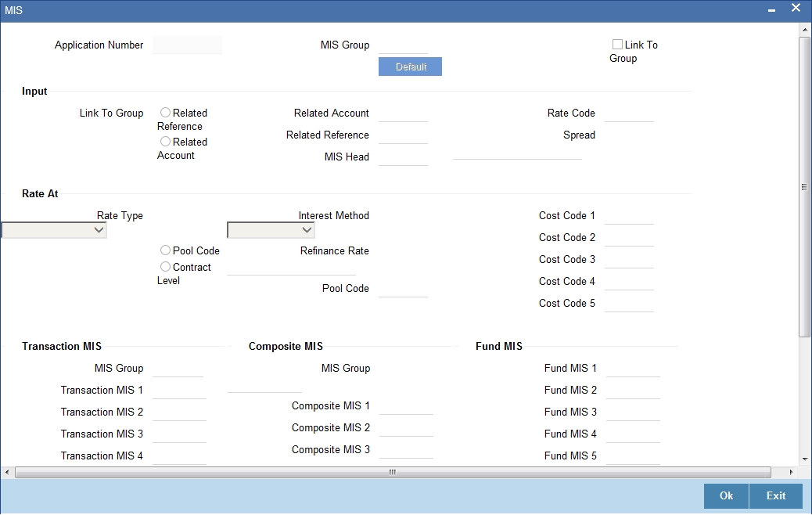Click the horizontal scrollbar left arrow

pyautogui.click(x=7, y=472)
